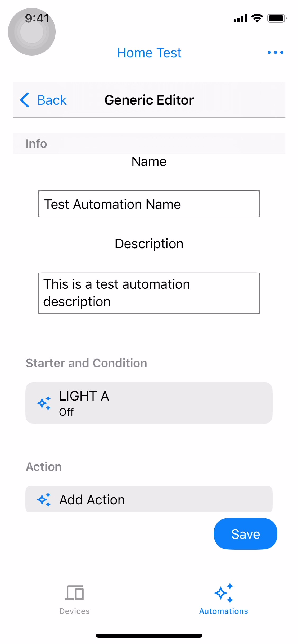This screenshot has width=298, height=644.
Task: Tap the Wi-Fi status icon
Action: [x=257, y=18]
